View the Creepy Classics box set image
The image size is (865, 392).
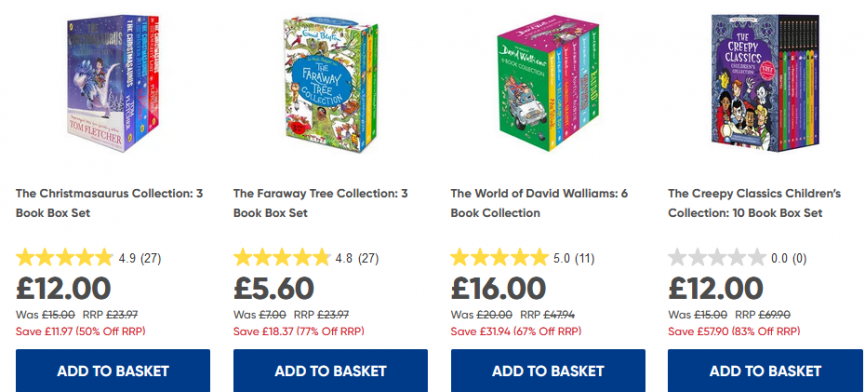[x=765, y=83]
